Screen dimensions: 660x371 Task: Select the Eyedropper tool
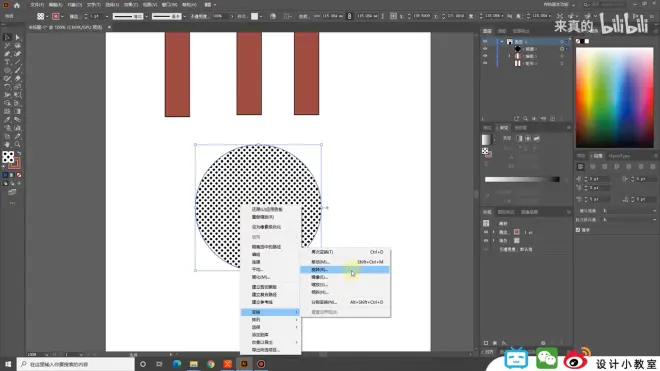click(7, 120)
